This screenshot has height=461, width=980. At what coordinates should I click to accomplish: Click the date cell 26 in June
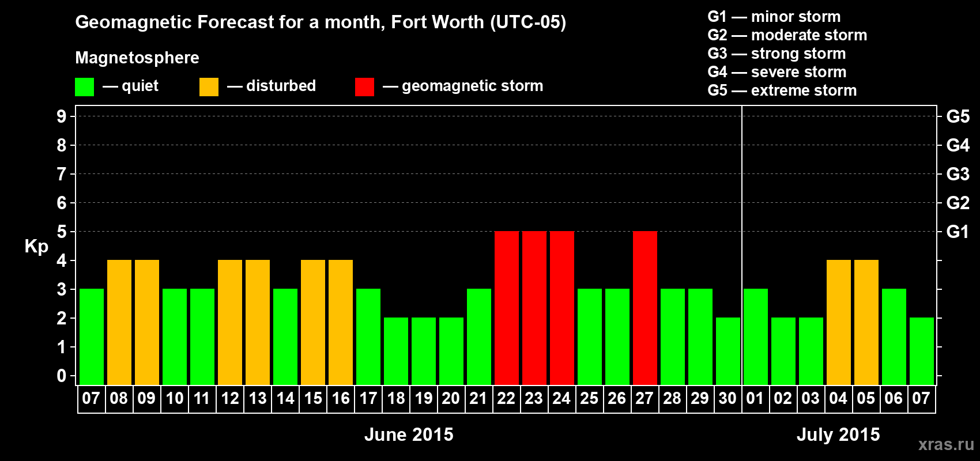click(617, 399)
